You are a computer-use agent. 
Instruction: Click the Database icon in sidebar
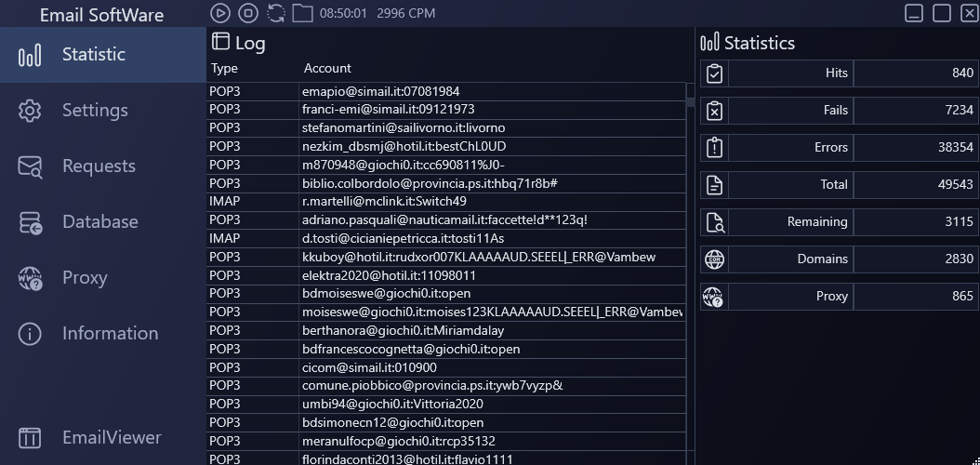[30, 222]
